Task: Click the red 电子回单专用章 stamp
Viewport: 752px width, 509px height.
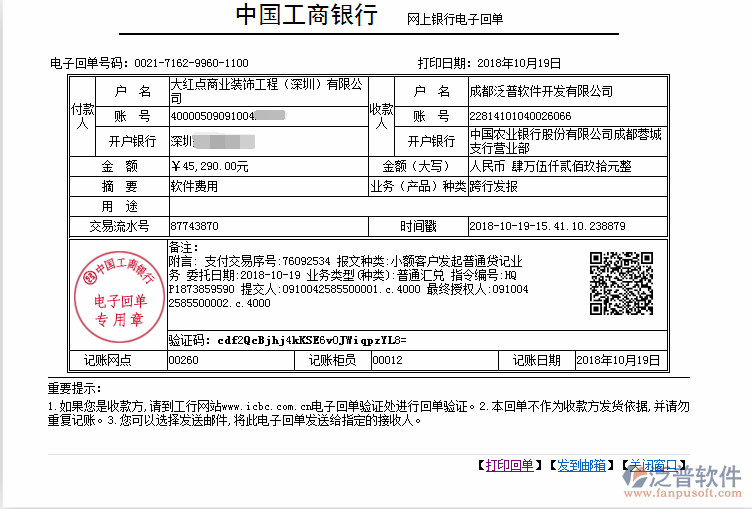Action: point(119,296)
